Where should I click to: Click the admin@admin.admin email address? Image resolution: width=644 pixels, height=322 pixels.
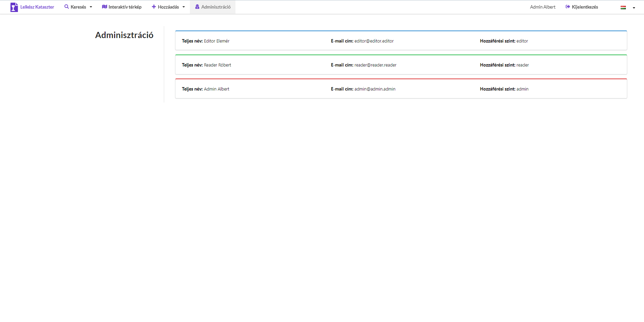[375, 89]
